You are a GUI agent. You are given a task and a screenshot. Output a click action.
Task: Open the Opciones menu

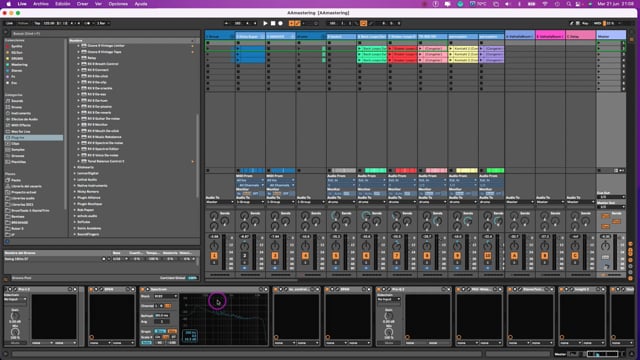[118, 4]
